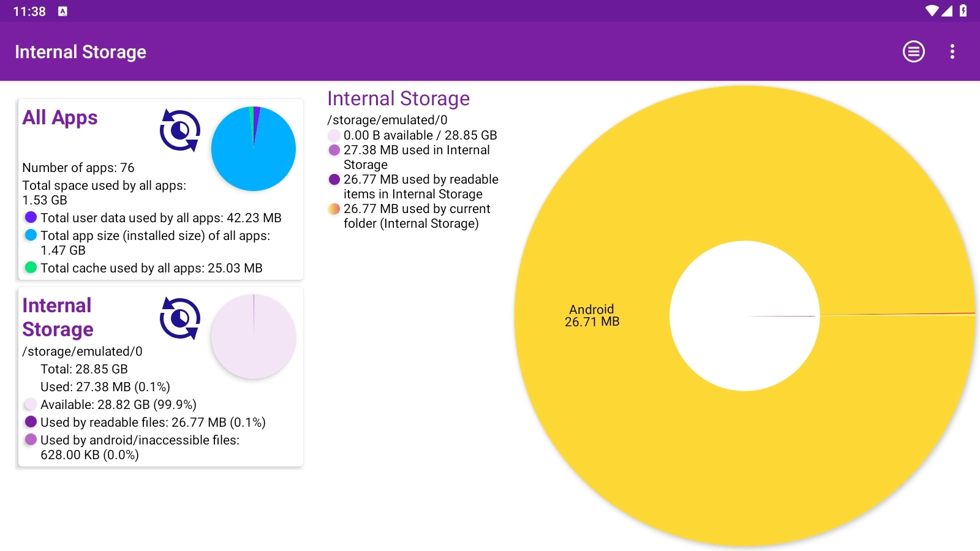Screen dimensions: 980x551
Task: Open the three-dot overflow menu
Action: (953, 51)
